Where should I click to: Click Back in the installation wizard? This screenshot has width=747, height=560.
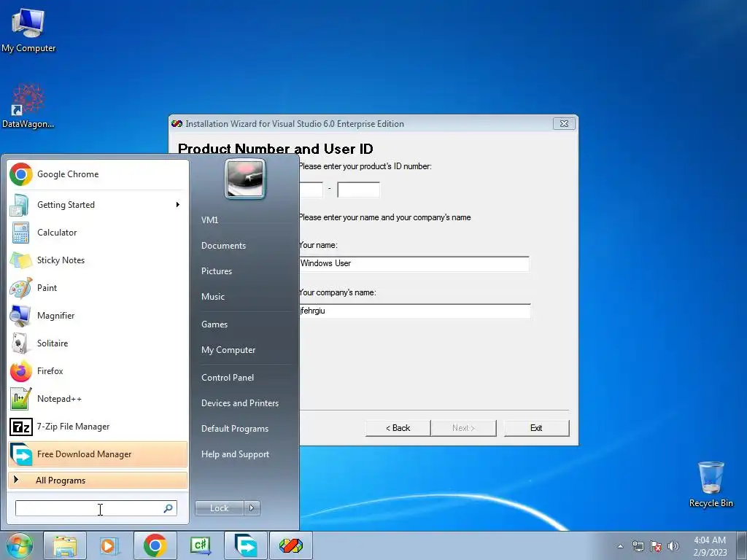click(398, 428)
